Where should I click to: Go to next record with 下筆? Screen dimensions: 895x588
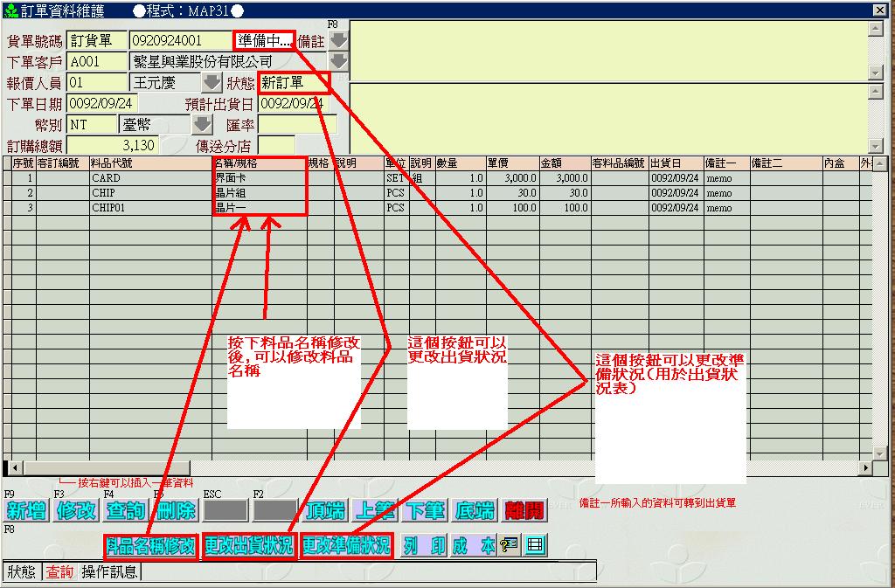pos(426,511)
